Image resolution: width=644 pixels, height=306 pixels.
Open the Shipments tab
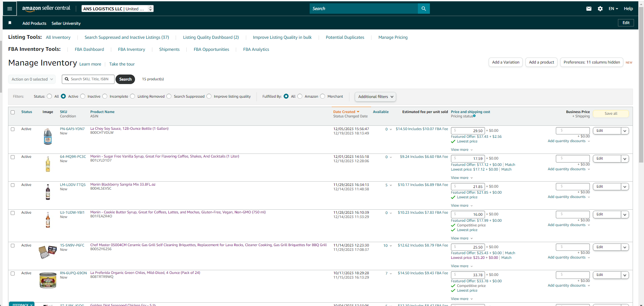click(169, 49)
